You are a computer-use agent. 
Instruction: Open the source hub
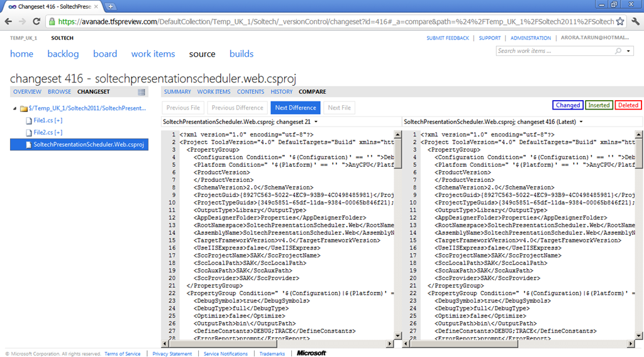pyautogui.click(x=202, y=54)
